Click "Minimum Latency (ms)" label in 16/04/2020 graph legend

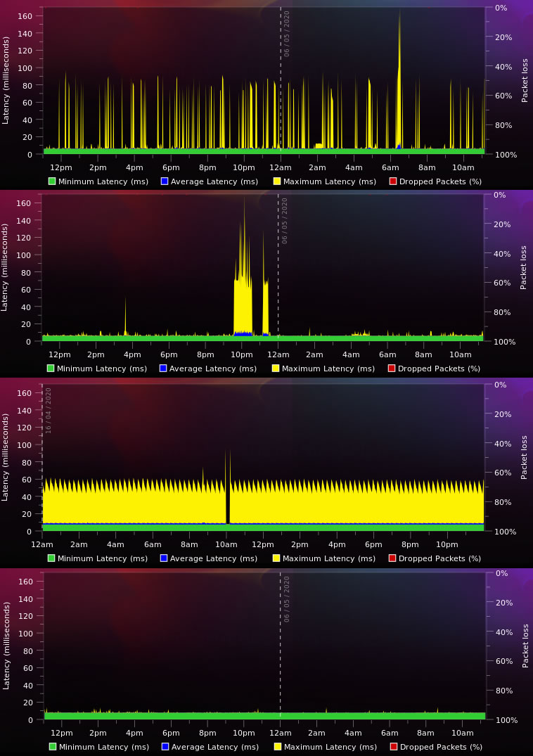tap(102, 559)
